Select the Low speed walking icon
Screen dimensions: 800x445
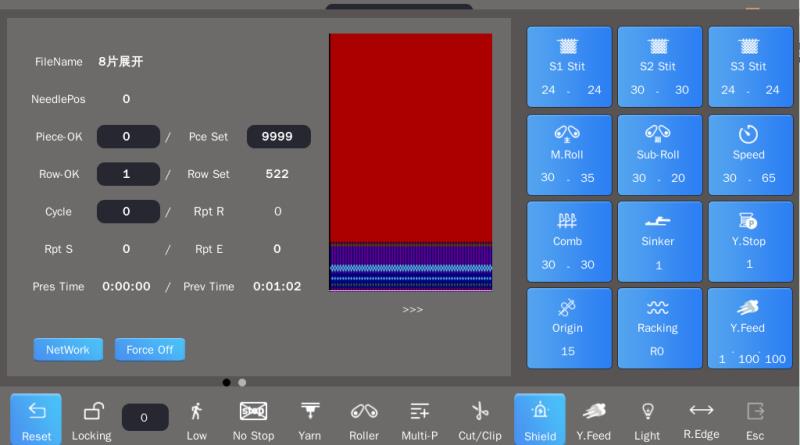(197, 419)
